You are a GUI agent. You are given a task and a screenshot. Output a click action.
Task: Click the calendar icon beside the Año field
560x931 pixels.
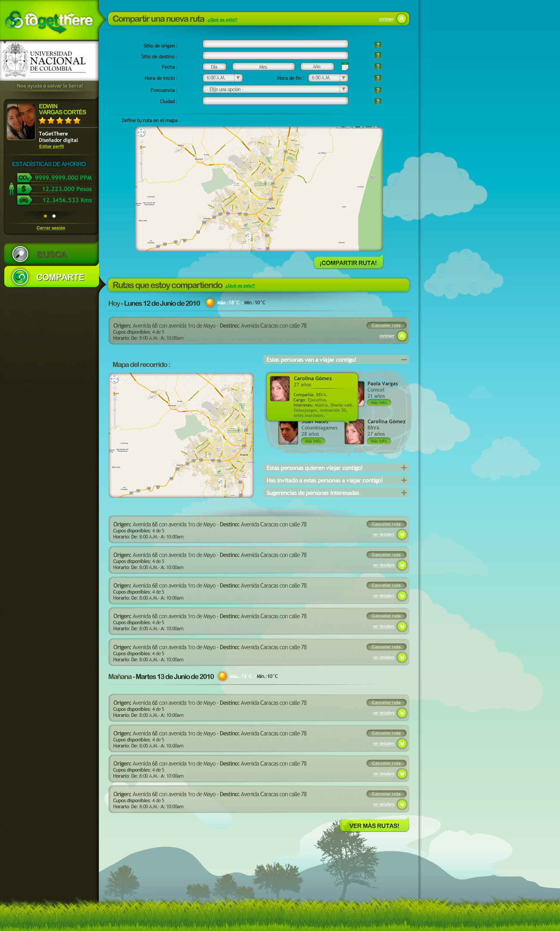[x=345, y=66]
